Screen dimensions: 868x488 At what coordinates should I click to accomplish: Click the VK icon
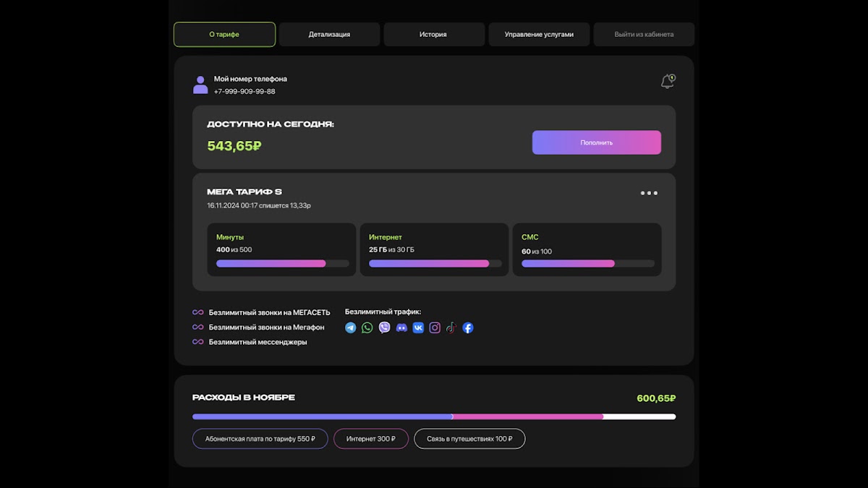pos(418,328)
